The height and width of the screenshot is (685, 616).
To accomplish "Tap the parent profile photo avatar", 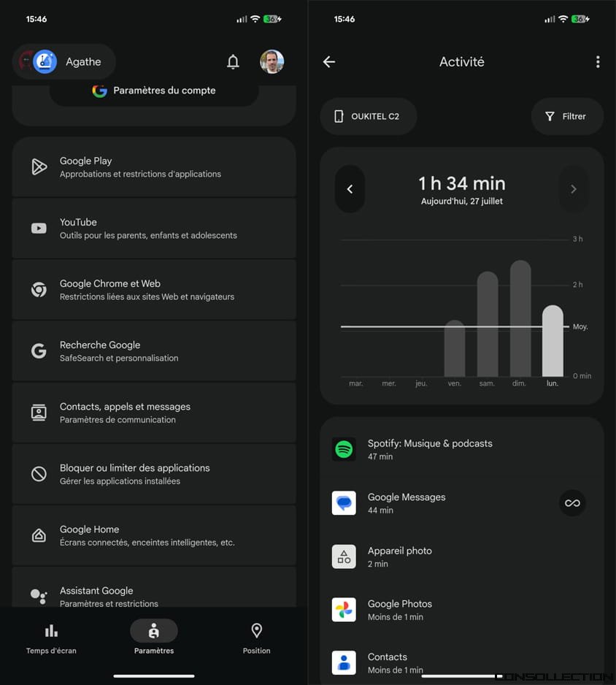I will coord(272,61).
